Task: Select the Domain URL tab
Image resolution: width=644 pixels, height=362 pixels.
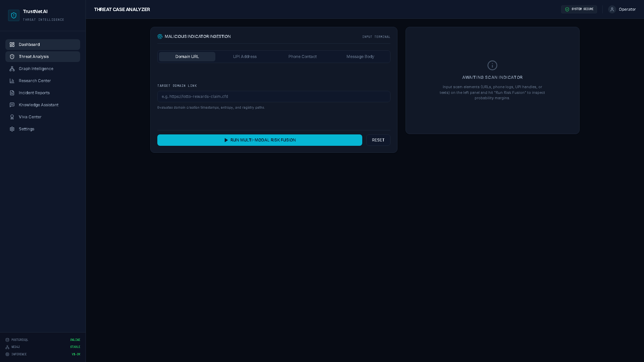Action: pos(187,57)
